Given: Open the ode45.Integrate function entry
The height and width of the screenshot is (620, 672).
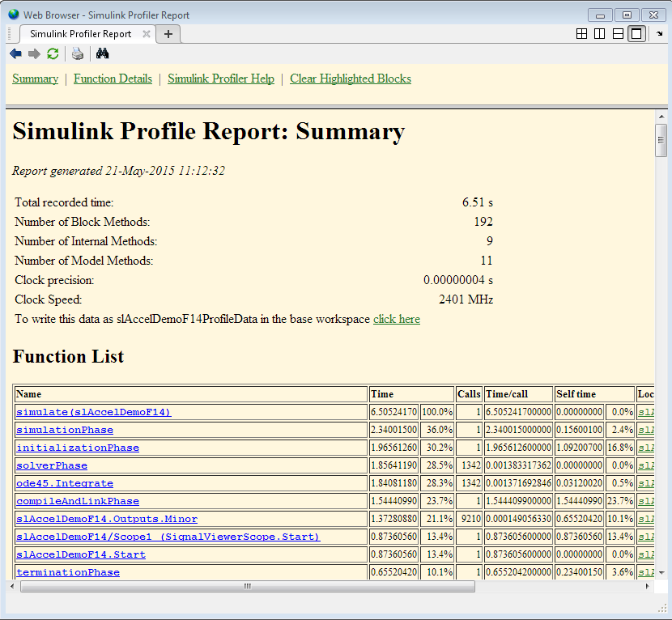Looking at the screenshot, I should 65,483.
